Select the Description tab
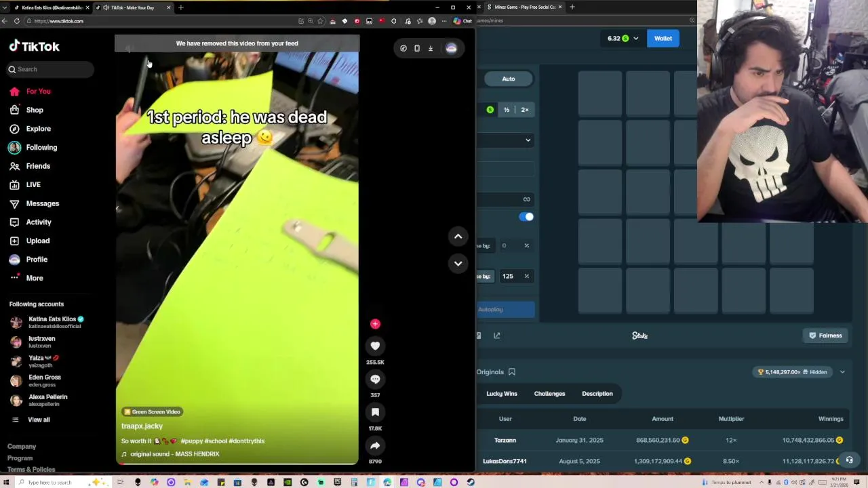Screen dimensions: 868x488 click(597, 394)
